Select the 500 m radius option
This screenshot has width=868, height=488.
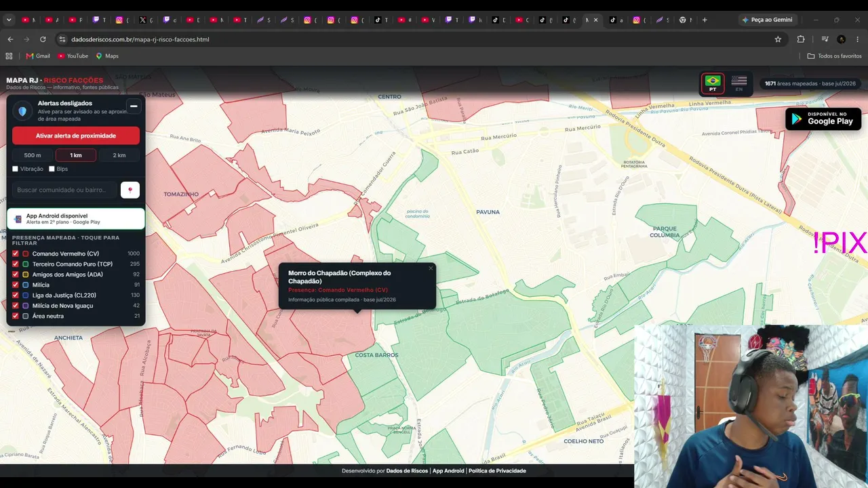tap(33, 155)
